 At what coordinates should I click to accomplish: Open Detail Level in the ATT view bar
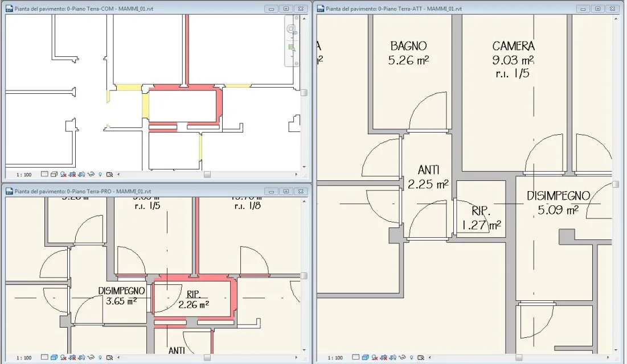tap(355, 357)
